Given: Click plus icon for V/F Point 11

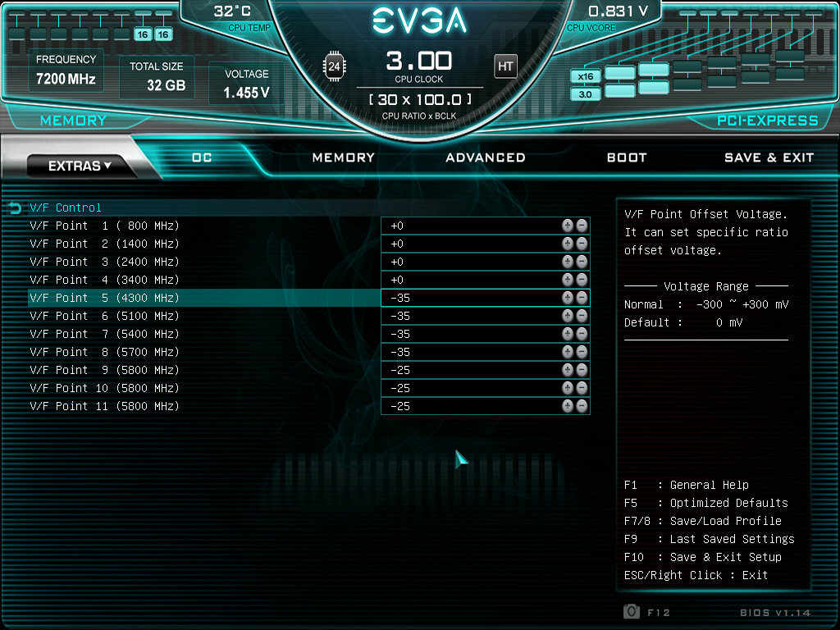Looking at the screenshot, I should coord(568,406).
